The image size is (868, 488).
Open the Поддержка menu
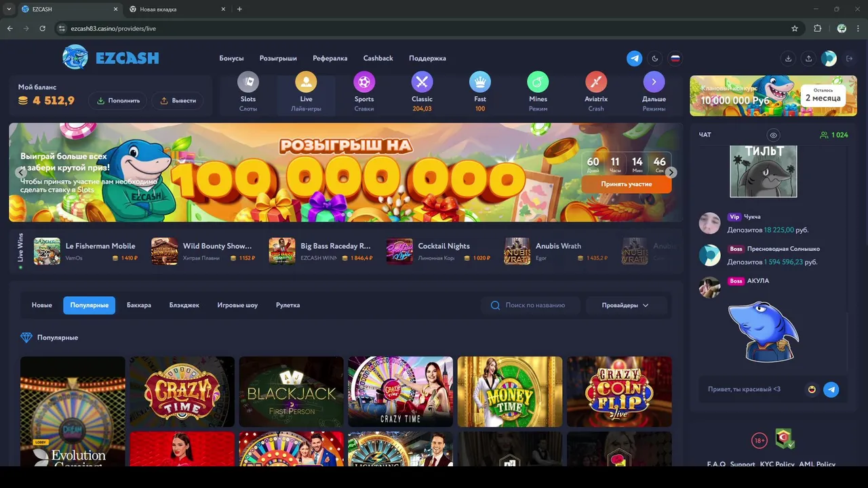coord(427,58)
